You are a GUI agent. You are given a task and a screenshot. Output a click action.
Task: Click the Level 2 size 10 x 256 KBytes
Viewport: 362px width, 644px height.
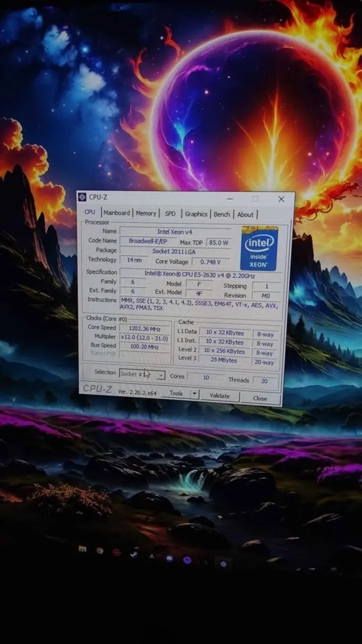pos(224,351)
